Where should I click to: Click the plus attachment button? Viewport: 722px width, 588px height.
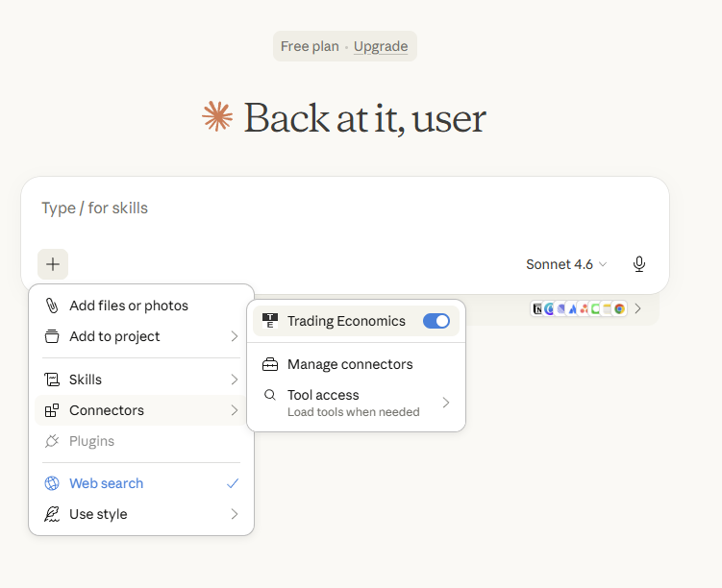tap(53, 264)
